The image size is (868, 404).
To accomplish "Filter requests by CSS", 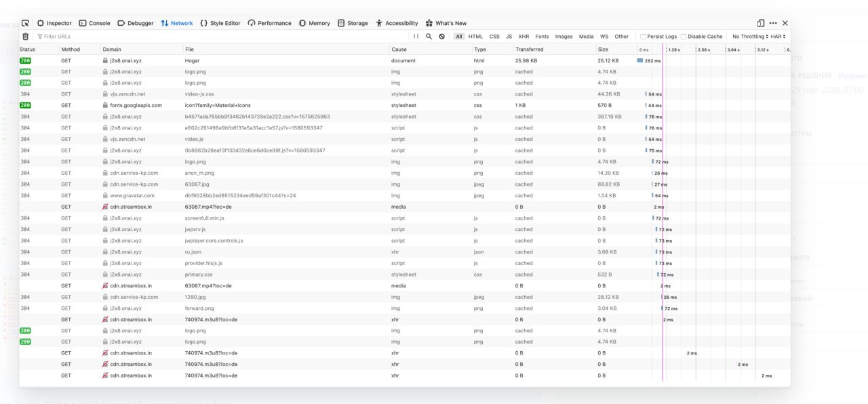I will (x=494, y=37).
